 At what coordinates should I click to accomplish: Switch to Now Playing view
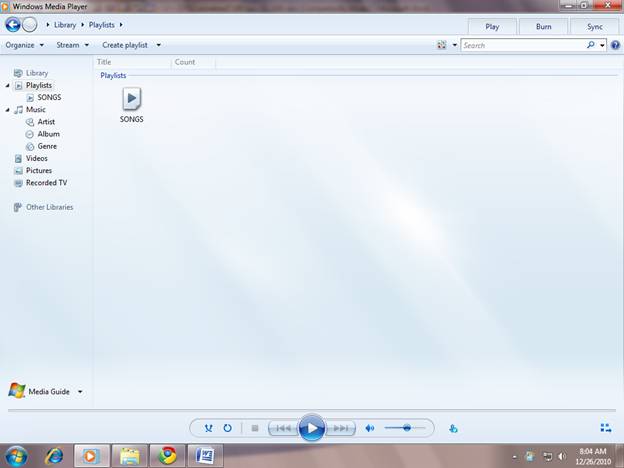coord(606,428)
